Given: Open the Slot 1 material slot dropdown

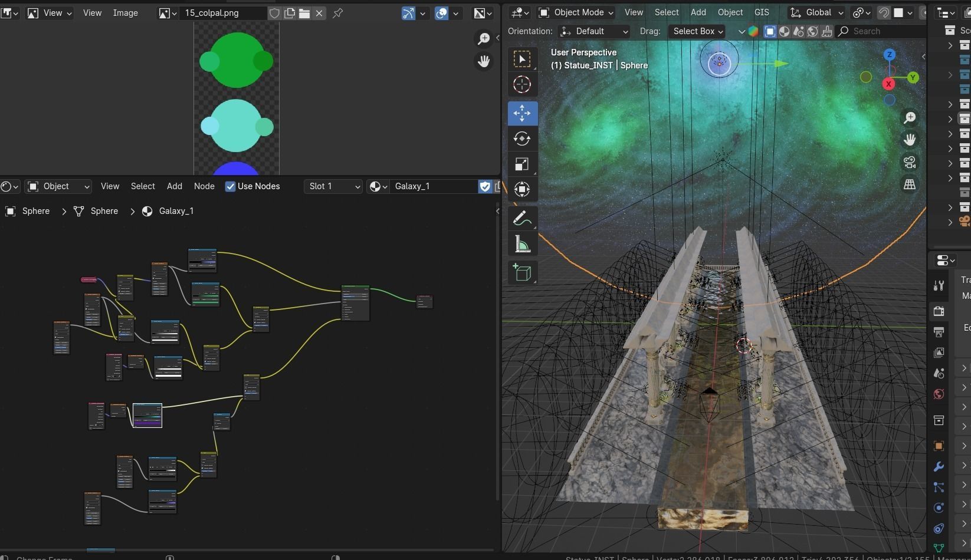Looking at the screenshot, I should click(333, 186).
